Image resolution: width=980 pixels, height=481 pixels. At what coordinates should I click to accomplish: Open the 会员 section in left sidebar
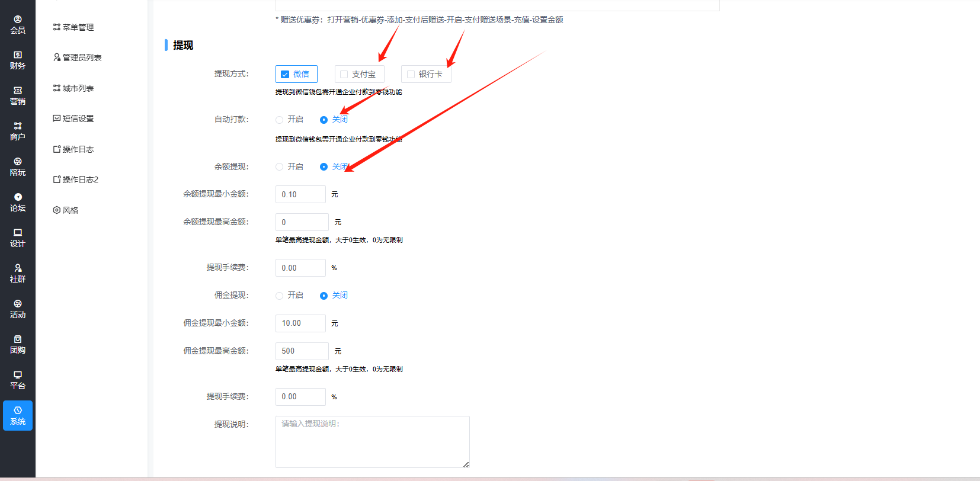tap(18, 24)
